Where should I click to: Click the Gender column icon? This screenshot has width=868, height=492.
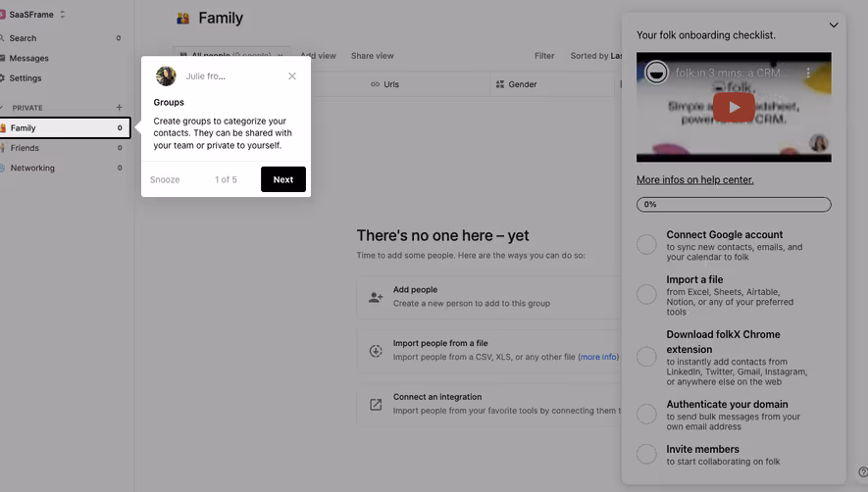[x=500, y=84]
